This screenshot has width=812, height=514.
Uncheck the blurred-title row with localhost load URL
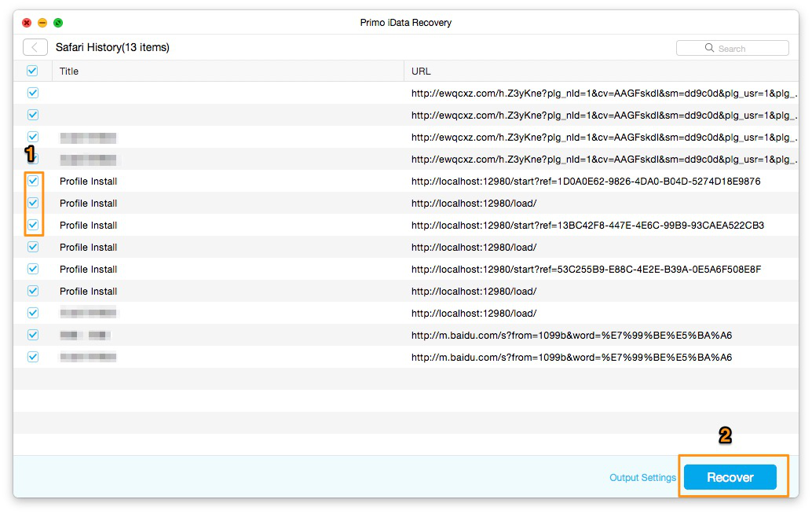[x=33, y=313]
